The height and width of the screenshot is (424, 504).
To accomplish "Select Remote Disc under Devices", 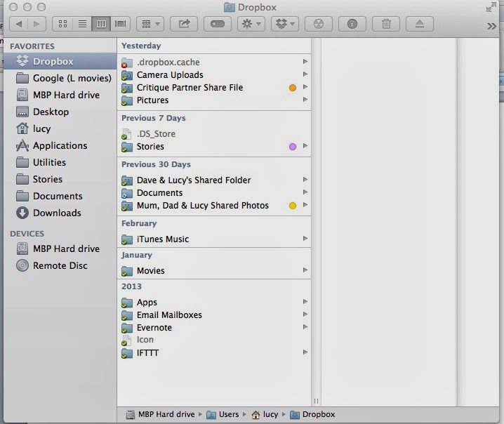I will point(60,265).
